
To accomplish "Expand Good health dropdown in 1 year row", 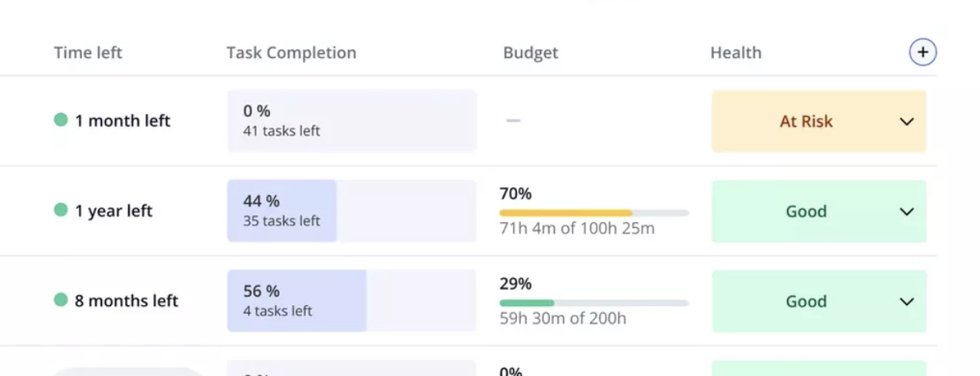I will click(x=906, y=212).
